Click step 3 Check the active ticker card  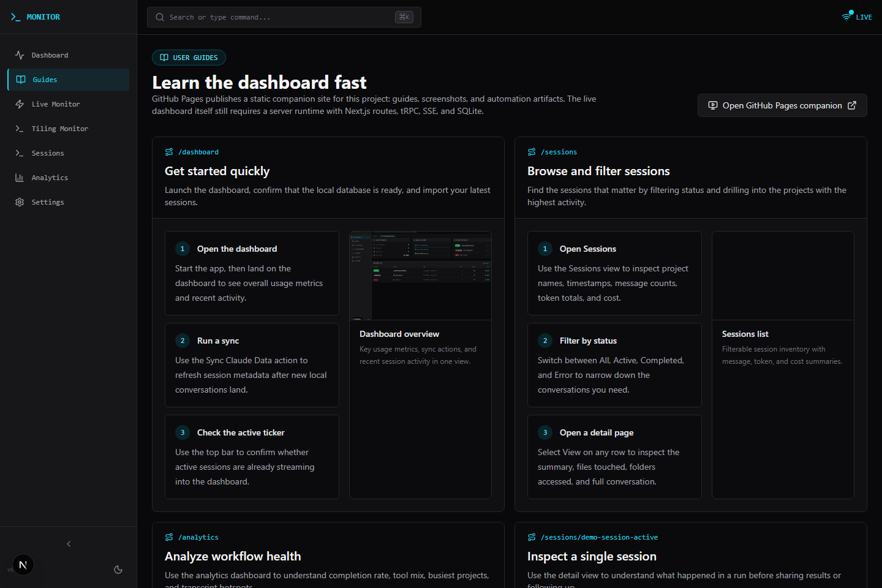coord(252,457)
